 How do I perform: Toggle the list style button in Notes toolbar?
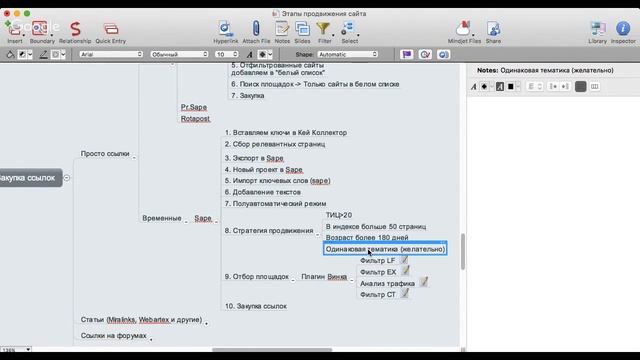[580, 87]
